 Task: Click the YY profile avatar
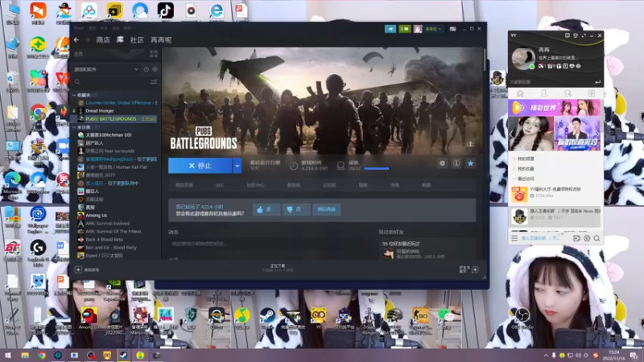523,58
